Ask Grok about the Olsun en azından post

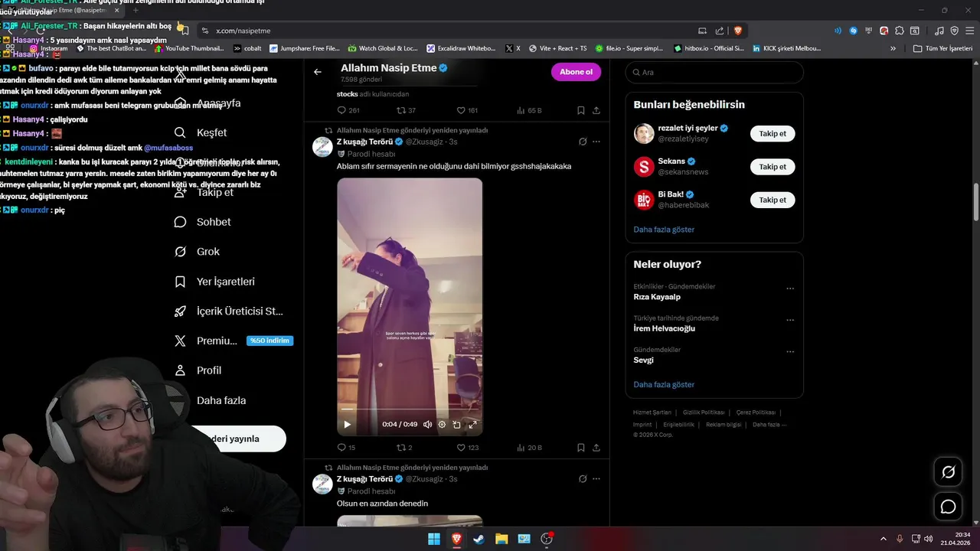583,479
